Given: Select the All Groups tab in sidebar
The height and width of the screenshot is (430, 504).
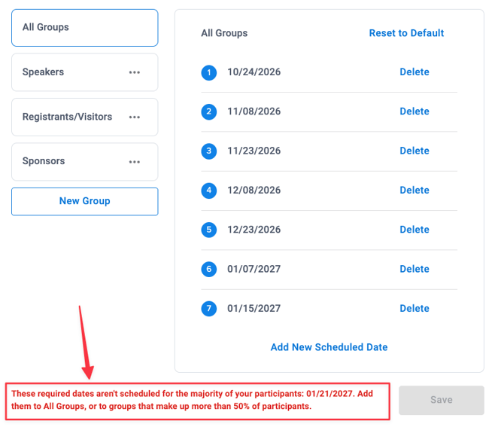Looking at the screenshot, I should coord(85,28).
